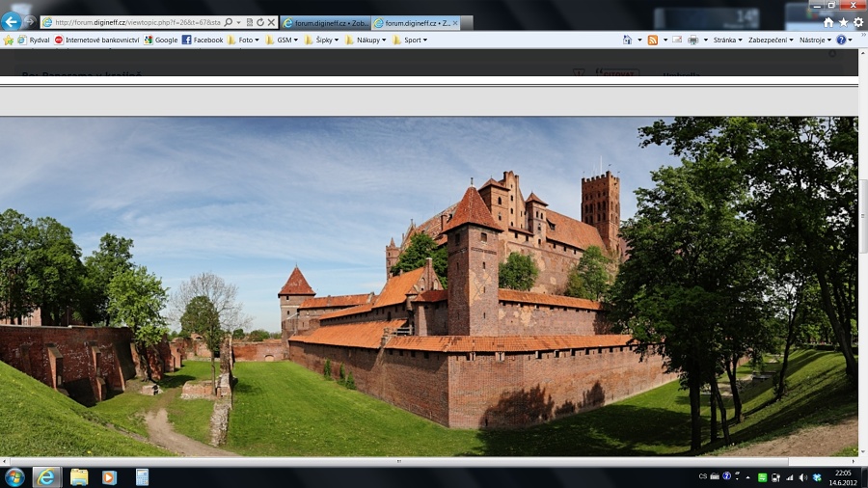The width and height of the screenshot is (868, 488).
Task: Click the RSS feeds icon in command bar
Action: click(653, 40)
